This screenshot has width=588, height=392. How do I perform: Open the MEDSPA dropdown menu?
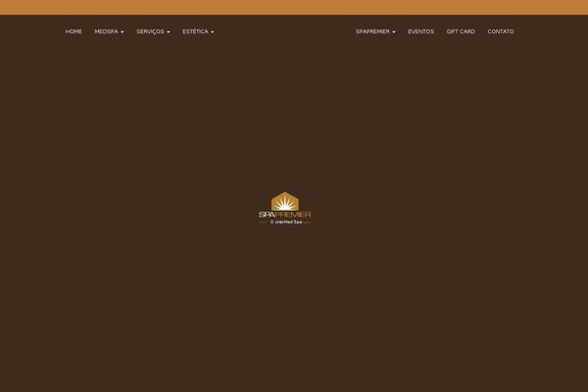coord(109,31)
